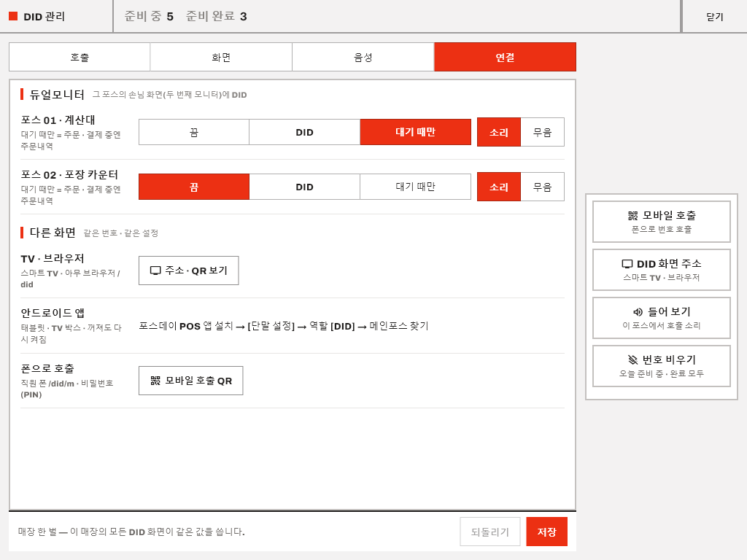Viewport: 747px width, 560px height.
Task: Click the QR icon on 모바일 호출 card
Action: 632,216
